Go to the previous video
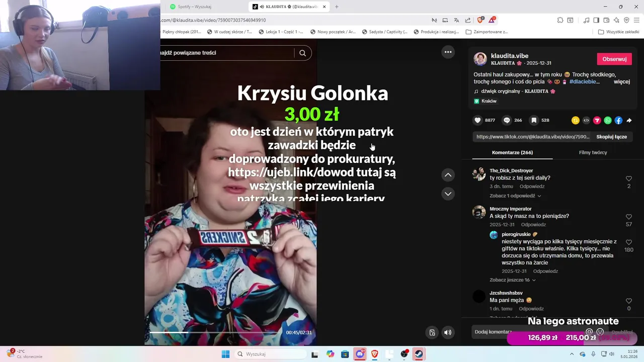644x362 pixels. pos(448,175)
